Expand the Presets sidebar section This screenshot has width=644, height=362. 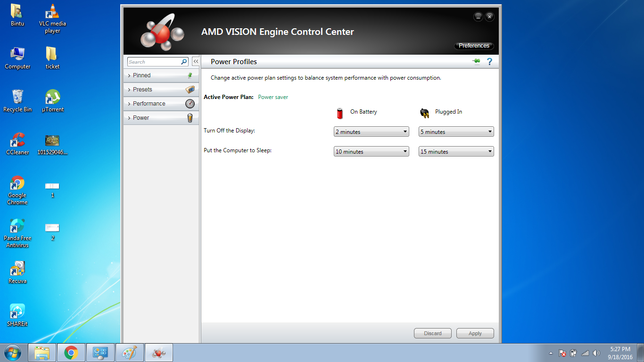(161, 90)
